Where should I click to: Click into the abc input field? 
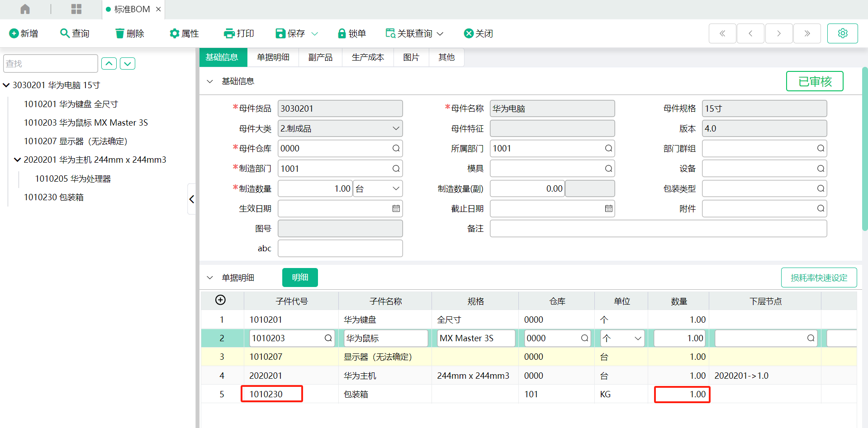coord(340,248)
